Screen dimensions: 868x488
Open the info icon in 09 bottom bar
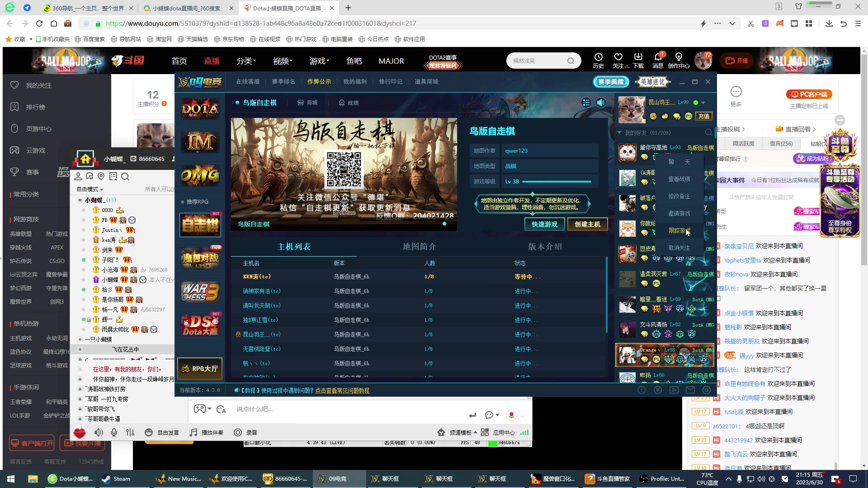pos(642,390)
